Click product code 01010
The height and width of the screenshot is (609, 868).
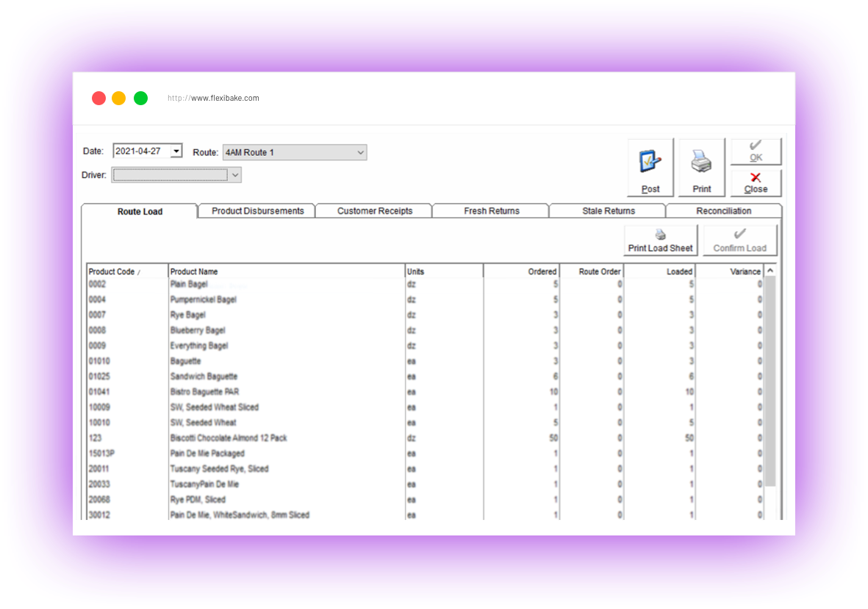[100, 361]
